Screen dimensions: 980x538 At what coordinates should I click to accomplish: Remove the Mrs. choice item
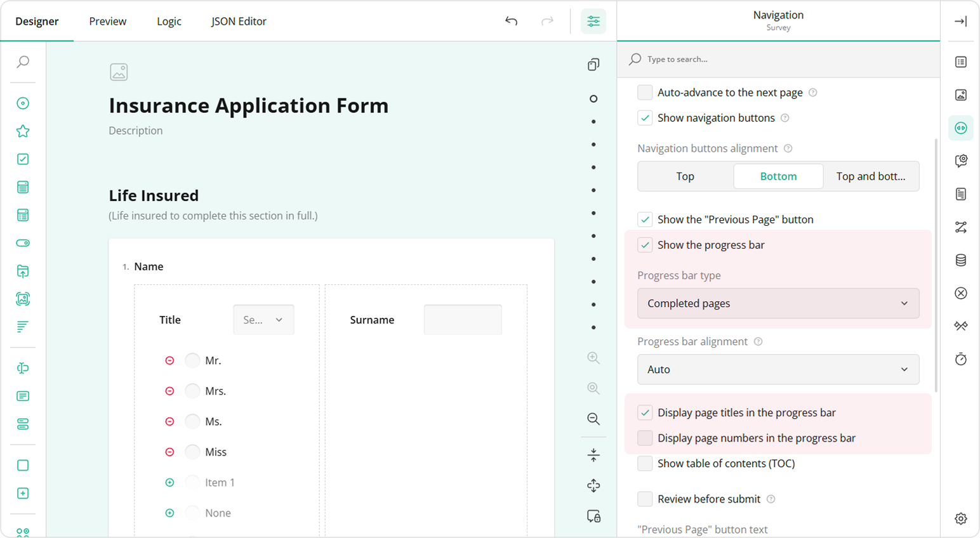169,391
